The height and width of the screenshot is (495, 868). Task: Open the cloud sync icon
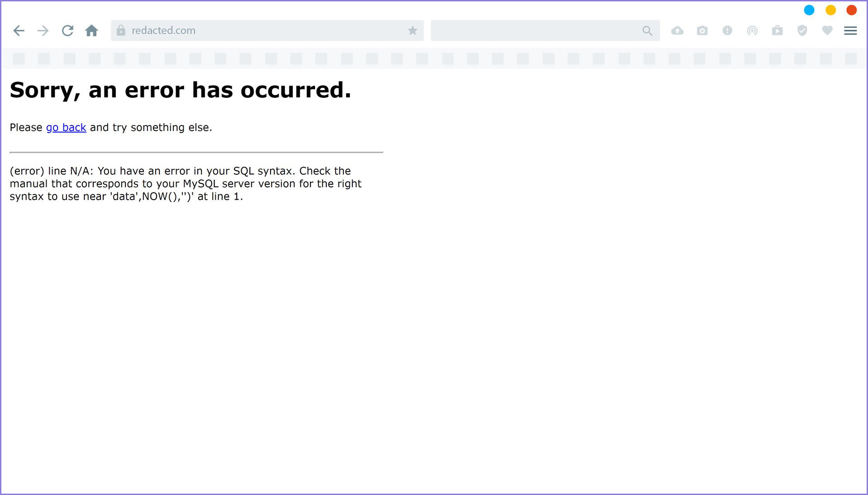tap(677, 30)
